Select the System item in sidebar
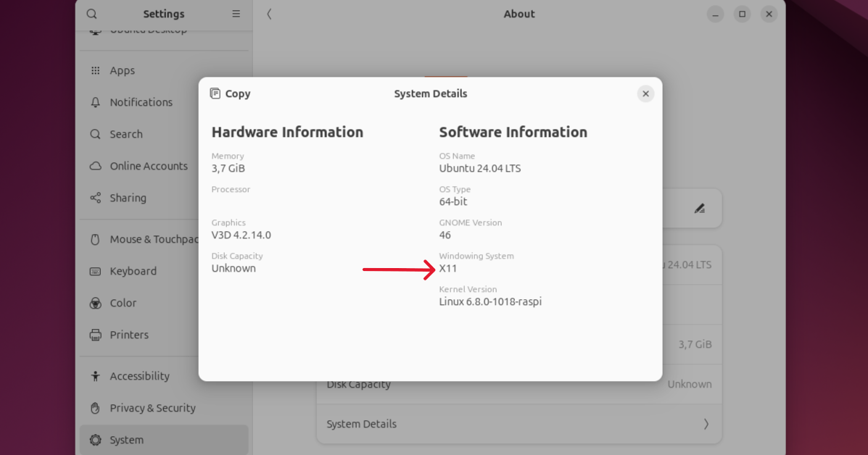Screen dimensions: 868x455 pyautogui.click(x=127, y=440)
